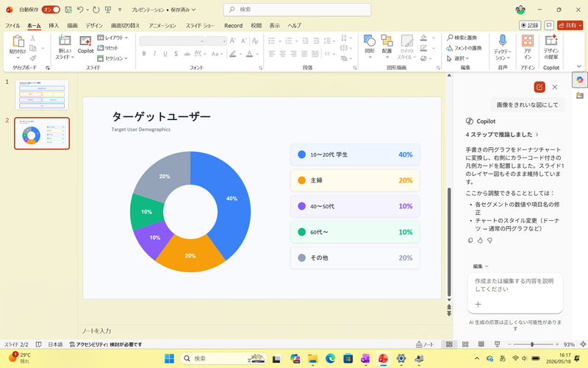Open the font size combo box

[x=216, y=40]
